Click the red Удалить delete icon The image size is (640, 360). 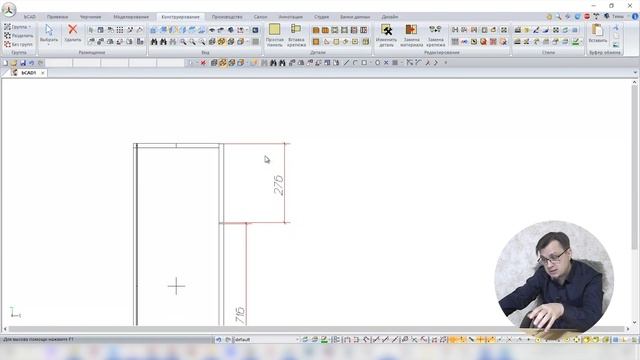(73, 29)
